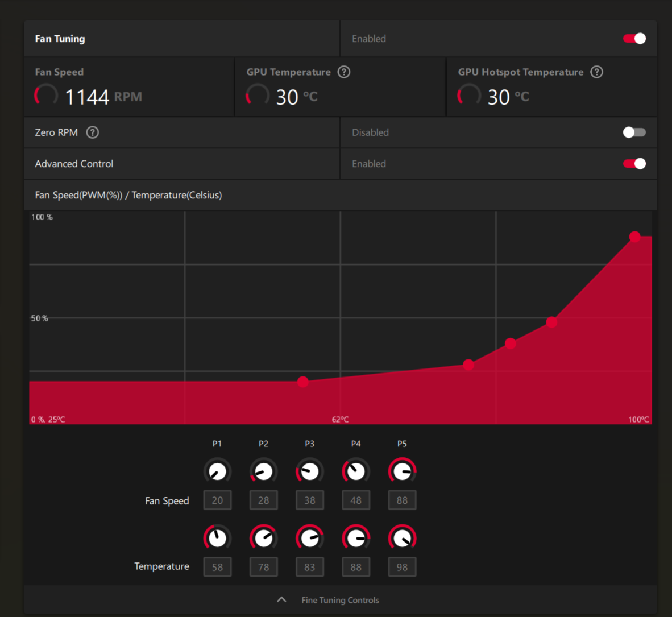This screenshot has height=617, width=672.
Task: Click the P3 Fan Speed dial
Action: pos(309,471)
